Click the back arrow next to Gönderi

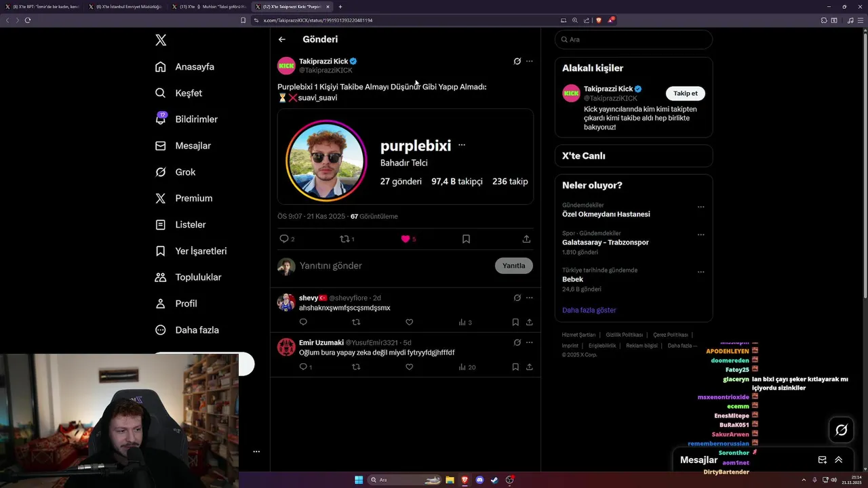click(282, 39)
